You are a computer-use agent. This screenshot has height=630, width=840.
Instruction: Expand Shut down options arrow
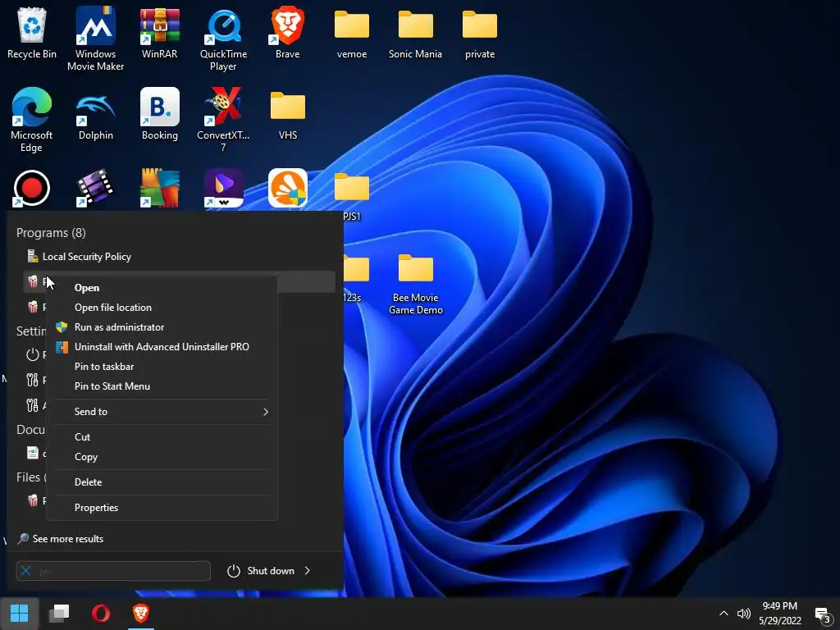pos(308,571)
